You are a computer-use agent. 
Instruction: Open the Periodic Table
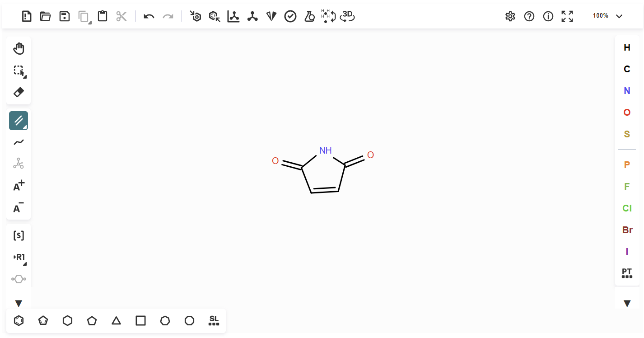[627, 273]
